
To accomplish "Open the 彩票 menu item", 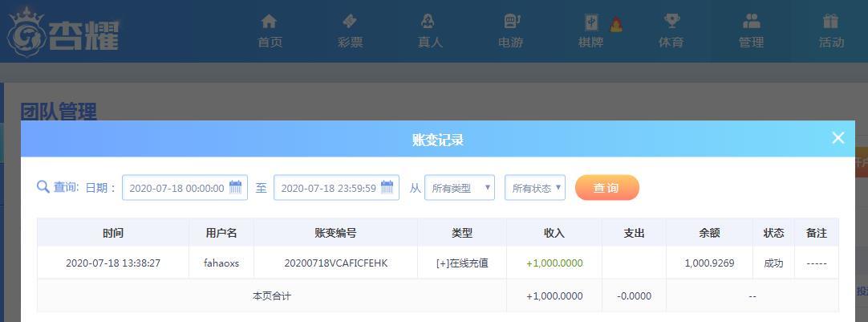I will tap(350, 43).
